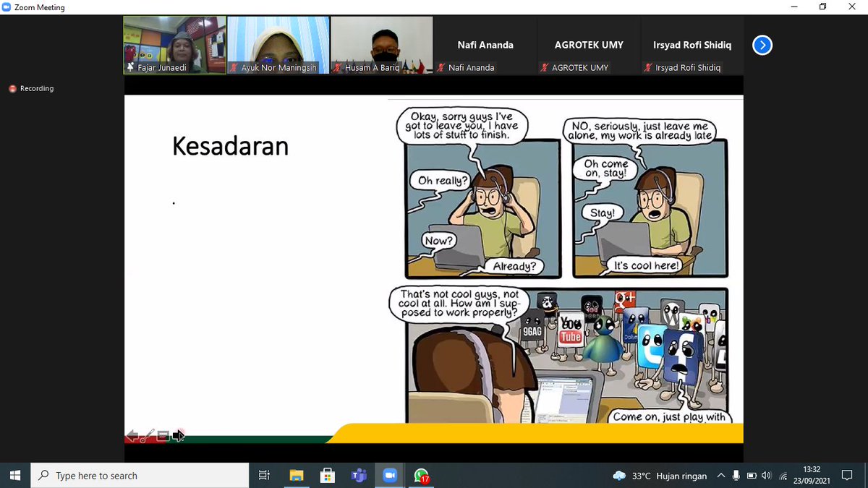868x488 pixels.
Task: Click the slide's previous arrow icon
Action: (132, 435)
